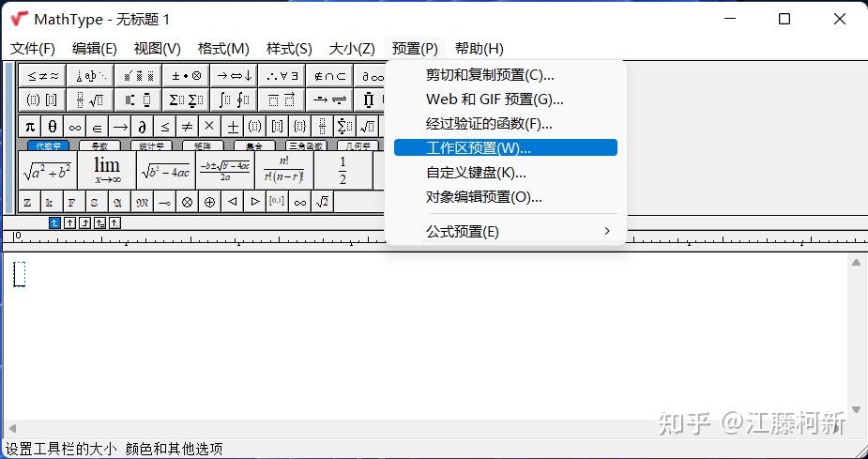Select the 代数学 (Algebra) tab
Screen dimensions: 868x459
click(48, 145)
